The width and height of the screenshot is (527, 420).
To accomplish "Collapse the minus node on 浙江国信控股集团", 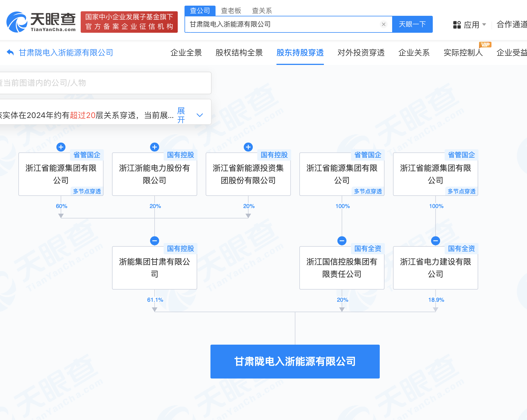I will (342, 241).
